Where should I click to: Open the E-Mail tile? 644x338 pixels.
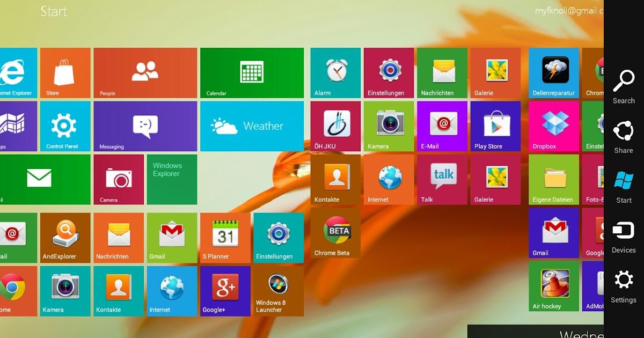442,126
